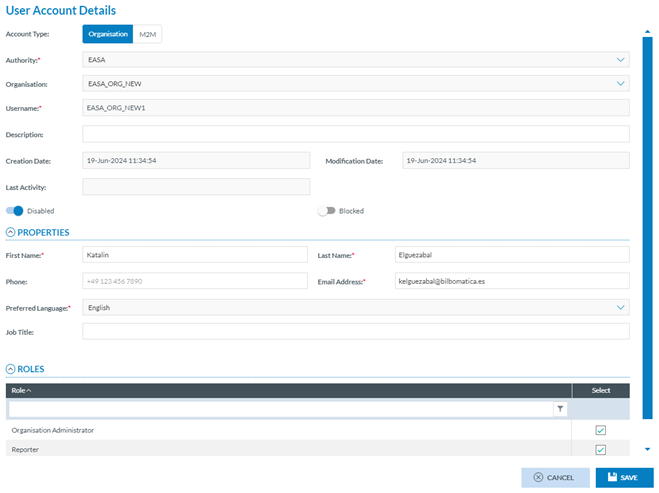Uncheck the Reporter role checkbox

point(600,450)
